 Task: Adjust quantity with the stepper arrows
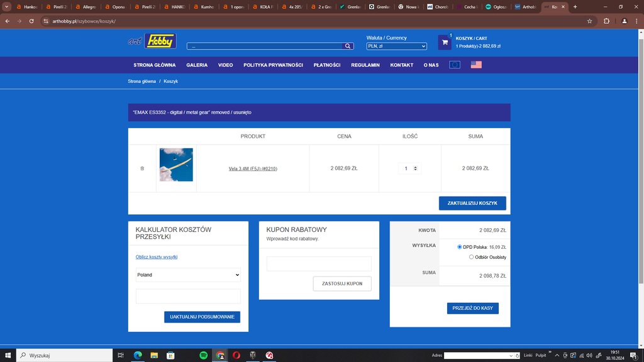415,168
